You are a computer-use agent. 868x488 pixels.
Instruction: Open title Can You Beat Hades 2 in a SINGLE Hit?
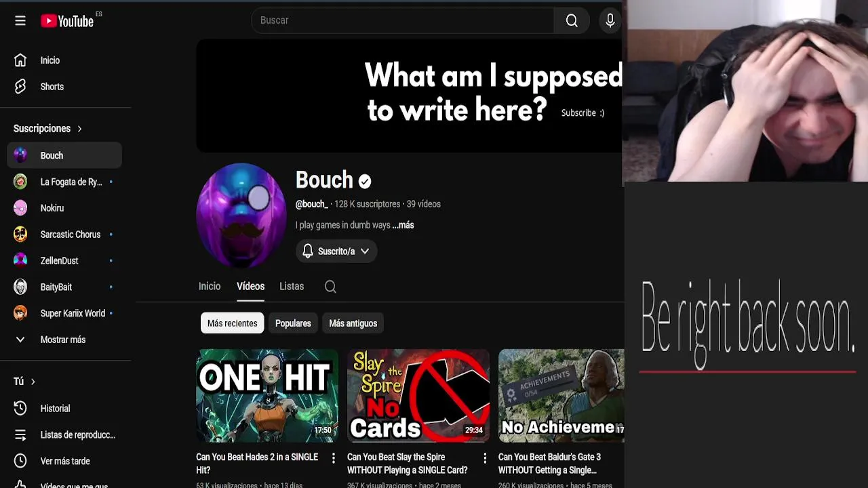coord(257,464)
